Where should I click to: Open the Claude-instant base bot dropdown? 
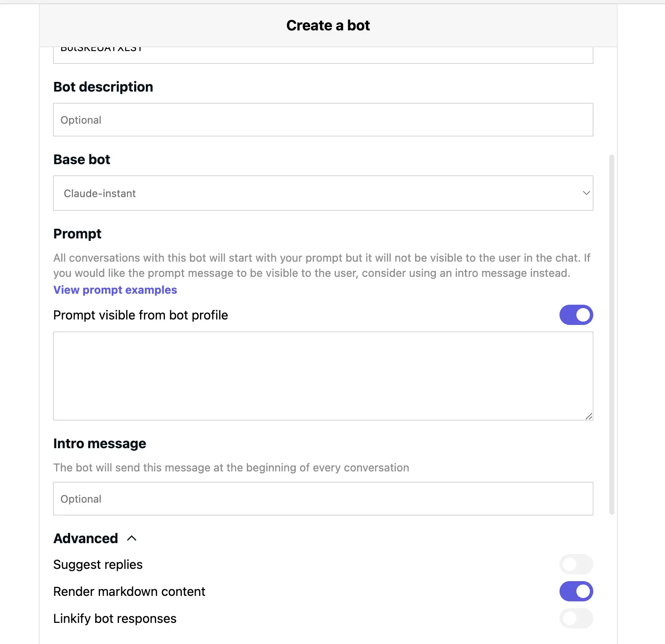[x=323, y=193]
